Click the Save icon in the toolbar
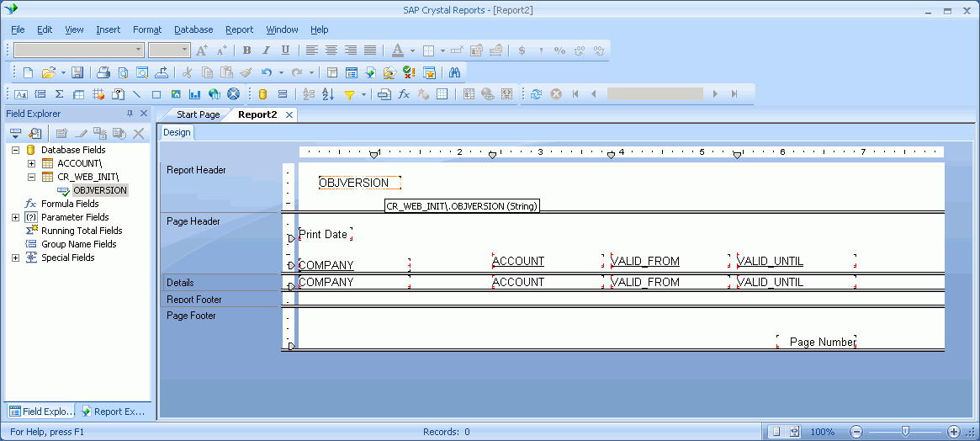 pyautogui.click(x=77, y=73)
